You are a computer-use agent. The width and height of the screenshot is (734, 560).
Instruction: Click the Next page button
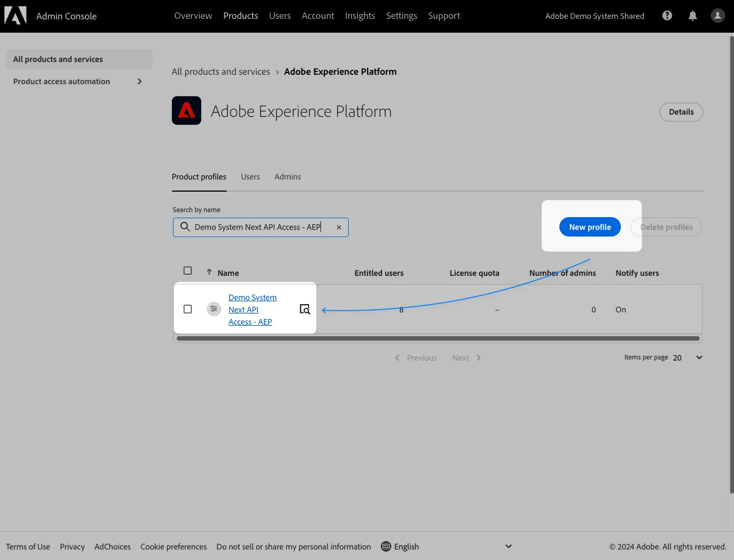(467, 358)
